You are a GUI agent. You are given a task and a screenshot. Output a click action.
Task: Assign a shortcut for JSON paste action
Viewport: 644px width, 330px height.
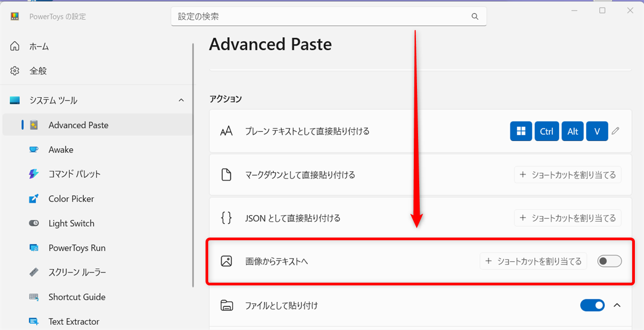(568, 218)
